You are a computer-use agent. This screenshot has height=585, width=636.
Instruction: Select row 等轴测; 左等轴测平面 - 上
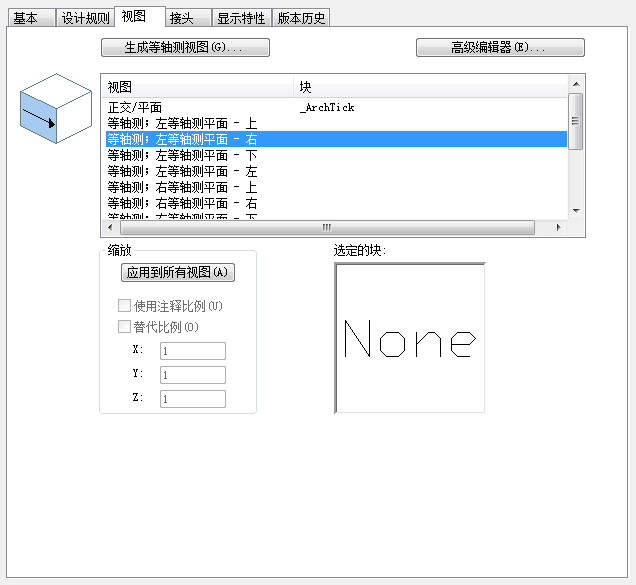[336, 123]
